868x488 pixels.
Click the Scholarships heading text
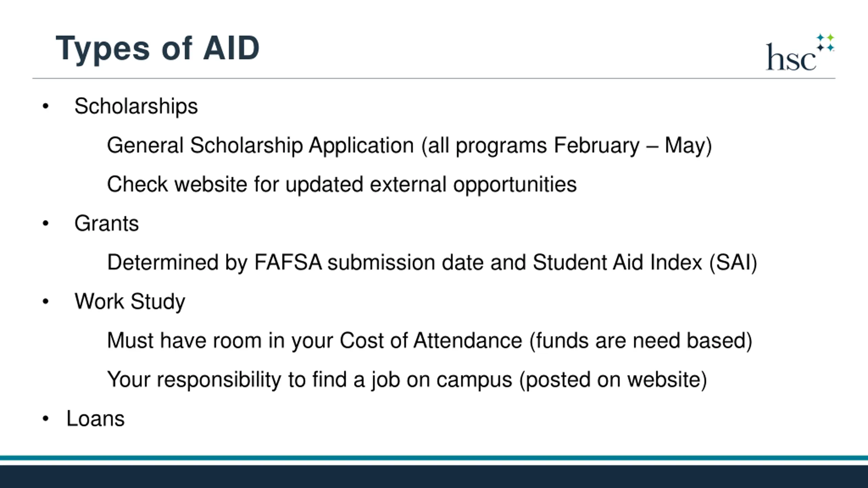[x=136, y=106]
